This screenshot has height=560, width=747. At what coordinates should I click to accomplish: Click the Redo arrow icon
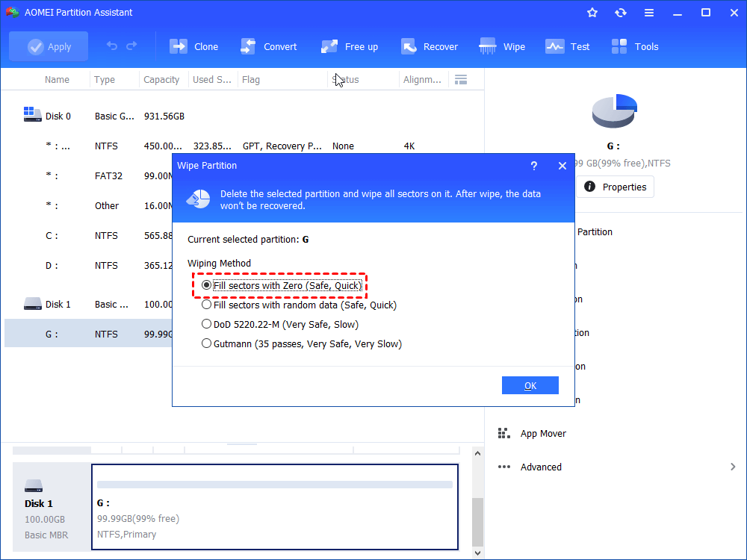tap(132, 46)
